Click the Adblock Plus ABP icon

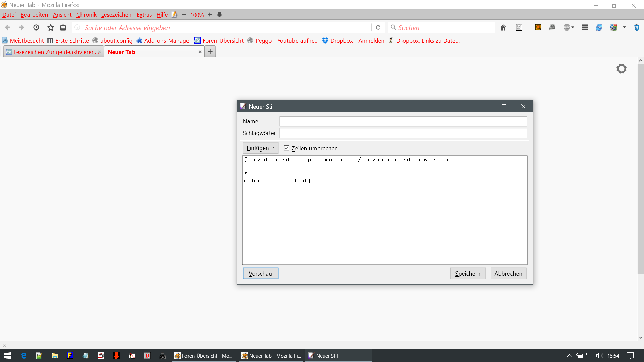click(567, 28)
